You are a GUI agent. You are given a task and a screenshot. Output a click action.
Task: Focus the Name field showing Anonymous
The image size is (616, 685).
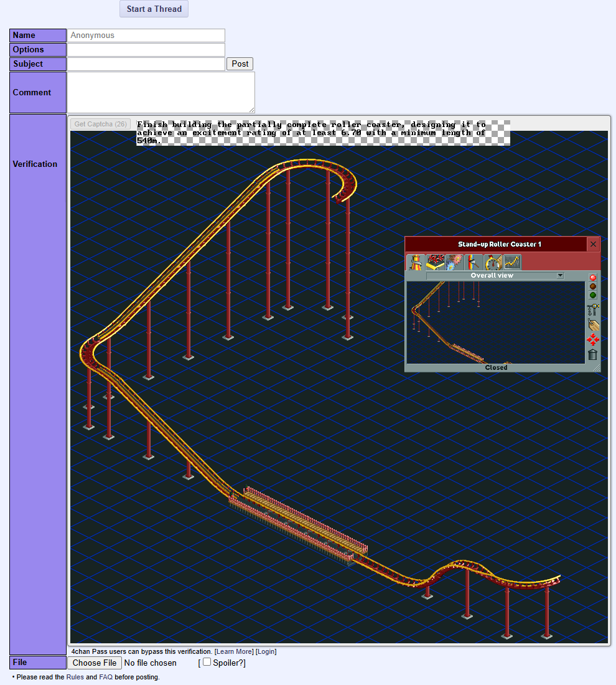click(x=146, y=35)
